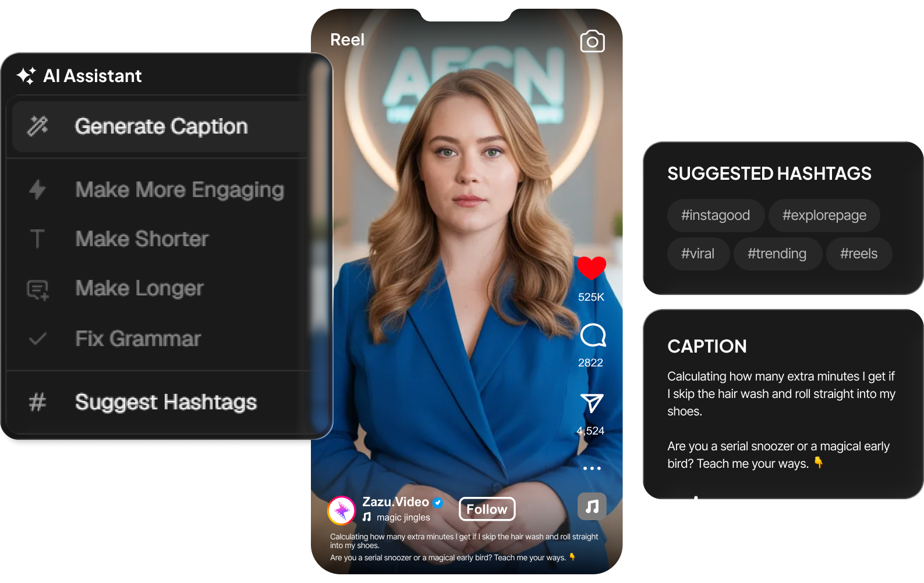Tap the red heart like icon
The width and height of the screenshot is (924, 583).
tap(592, 268)
